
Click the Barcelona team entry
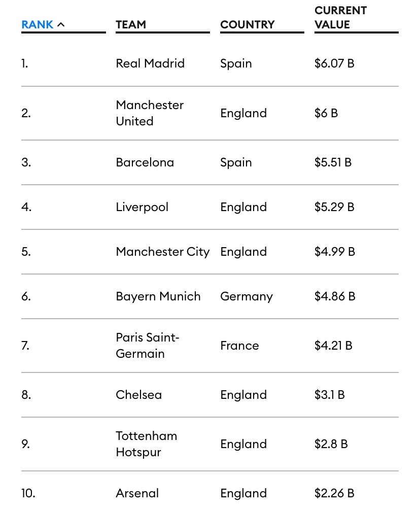click(x=145, y=162)
